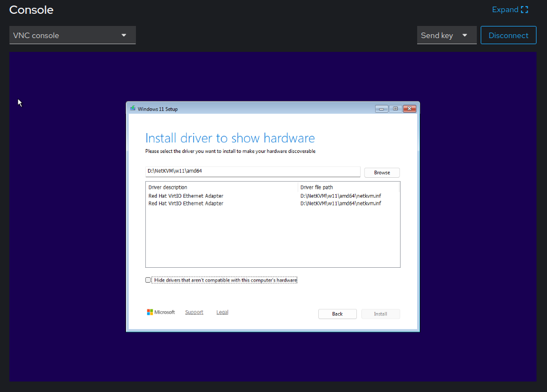
Task: Open the Support link
Action: pyautogui.click(x=194, y=312)
